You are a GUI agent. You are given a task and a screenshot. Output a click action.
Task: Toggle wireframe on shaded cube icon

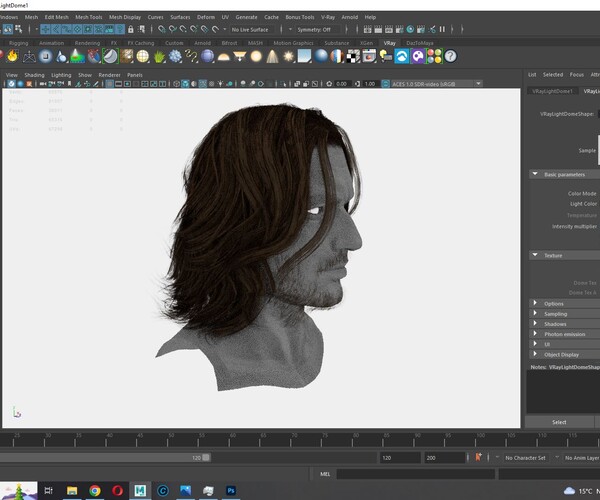185,84
